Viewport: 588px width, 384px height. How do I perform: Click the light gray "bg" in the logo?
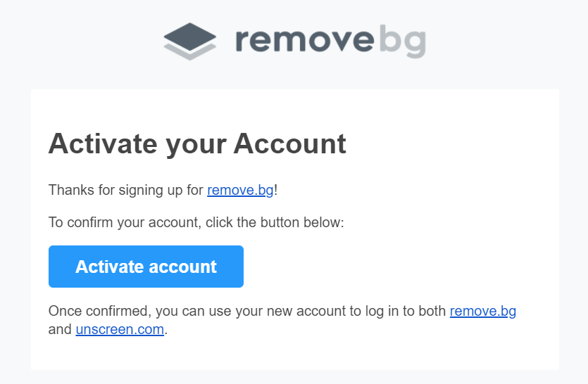[402, 41]
